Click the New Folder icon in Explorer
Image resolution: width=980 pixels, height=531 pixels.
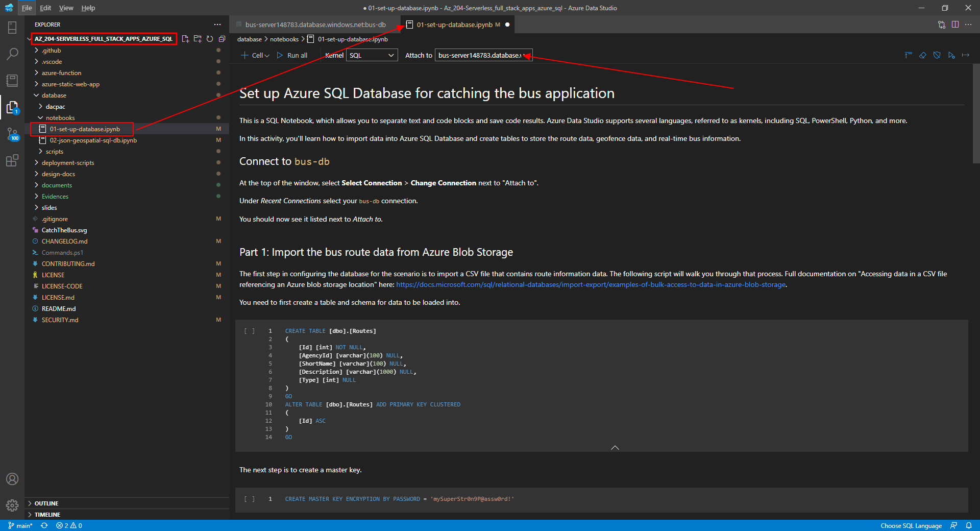(198, 39)
